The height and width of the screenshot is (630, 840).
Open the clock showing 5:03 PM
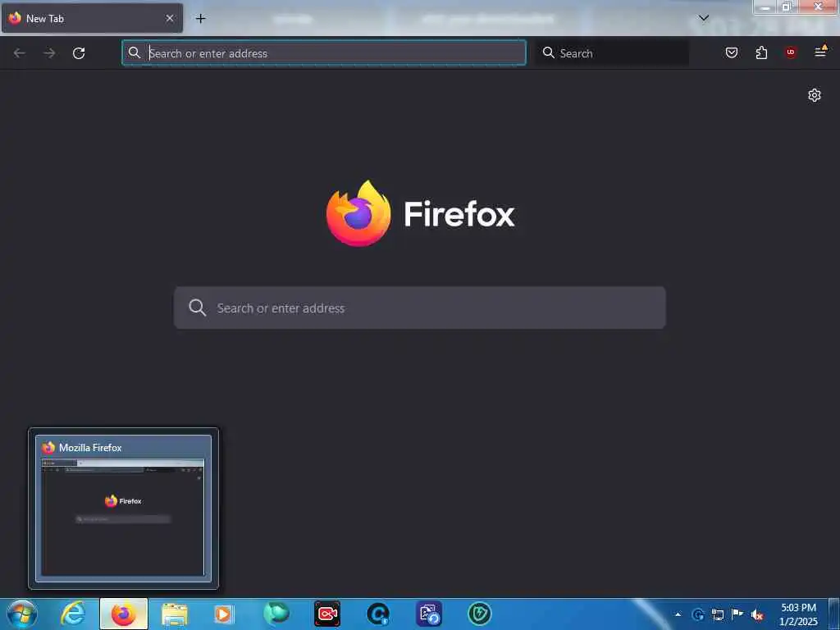(798, 614)
